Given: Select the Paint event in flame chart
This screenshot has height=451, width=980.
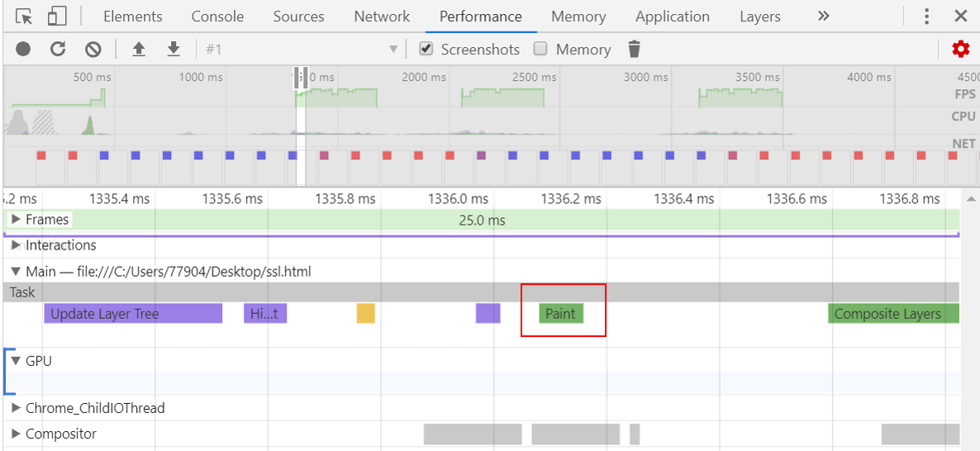Looking at the screenshot, I should (x=561, y=314).
